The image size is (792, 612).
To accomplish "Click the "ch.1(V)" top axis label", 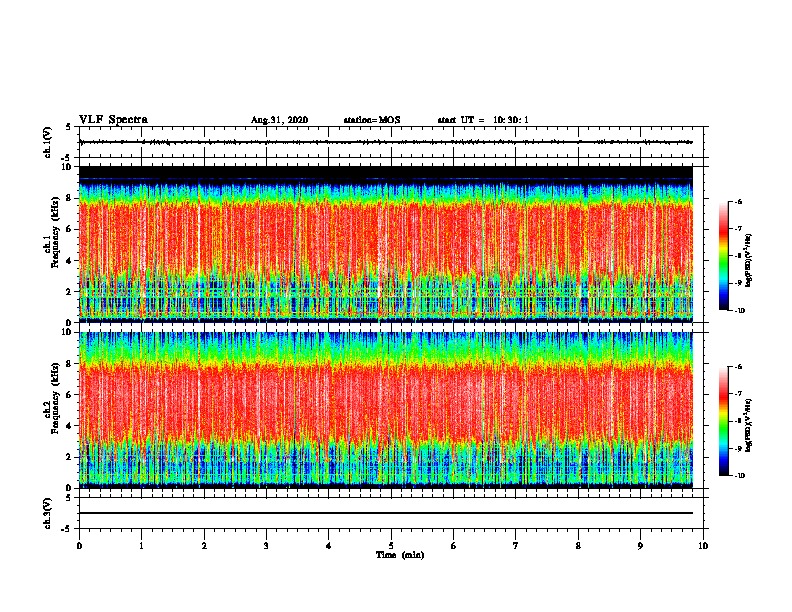I will [x=48, y=142].
